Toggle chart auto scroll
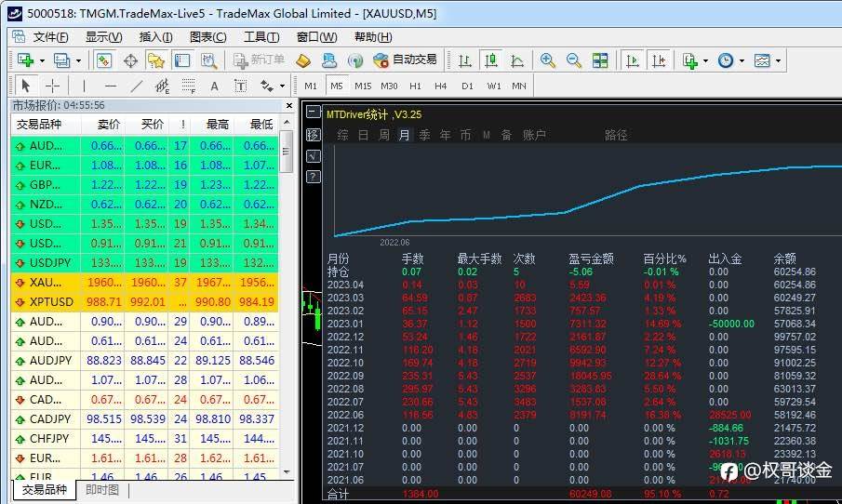The height and width of the screenshot is (504, 842). pyautogui.click(x=632, y=60)
